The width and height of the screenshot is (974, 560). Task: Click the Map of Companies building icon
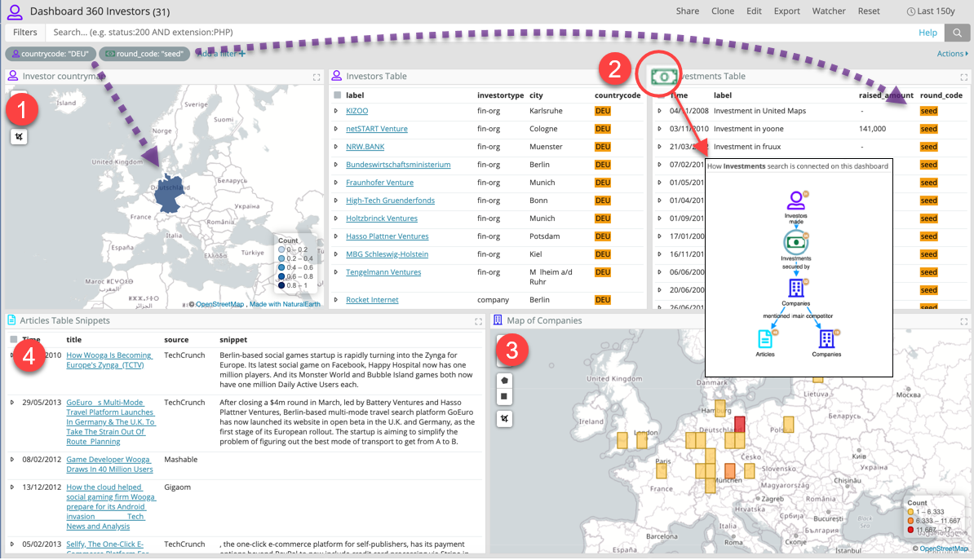point(498,320)
